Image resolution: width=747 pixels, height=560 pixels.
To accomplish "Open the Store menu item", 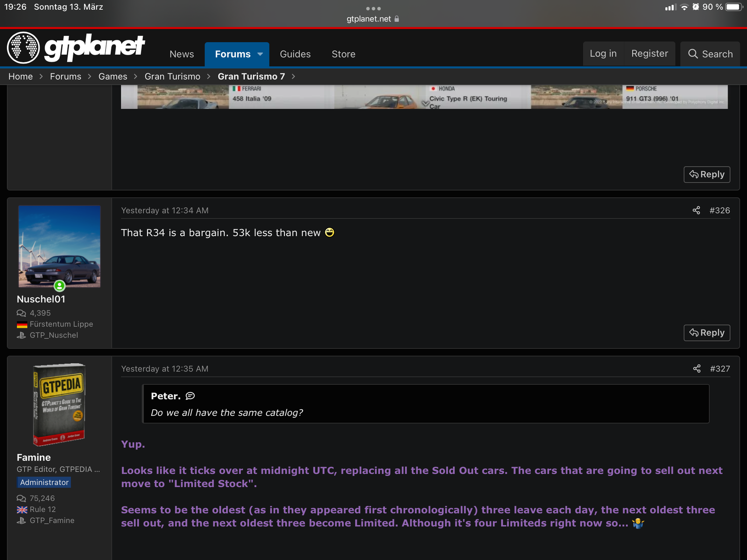I will tap(344, 54).
